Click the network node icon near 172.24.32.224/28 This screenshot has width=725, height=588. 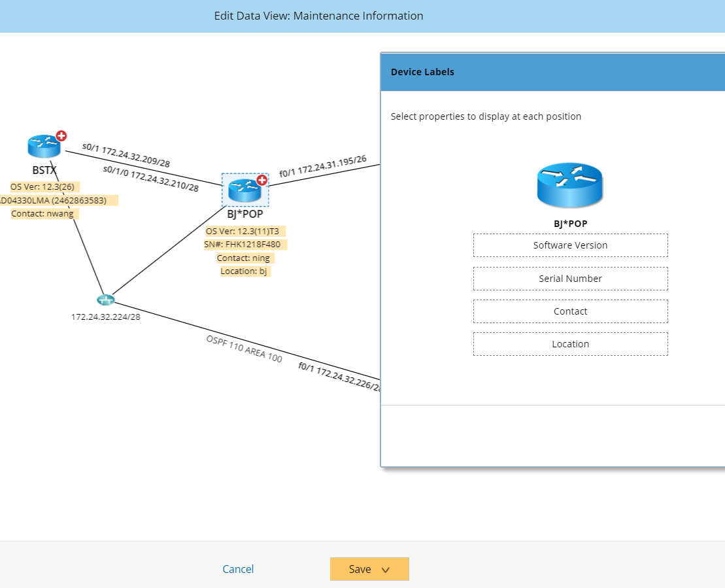point(106,299)
